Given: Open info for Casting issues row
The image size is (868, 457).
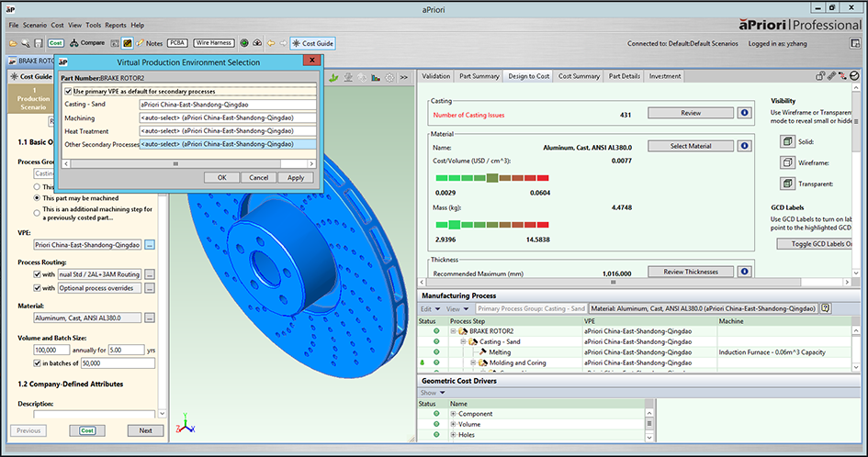Looking at the screenshot, I should [x=745, y=113].
